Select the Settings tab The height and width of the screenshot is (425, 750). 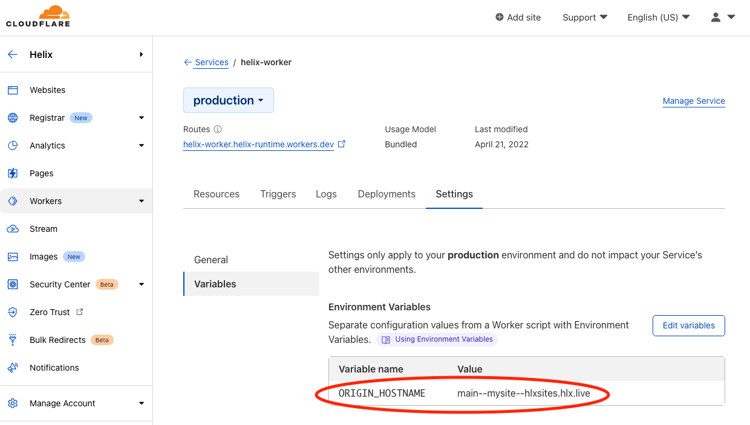pyautogui.click(x=454, y=194)
